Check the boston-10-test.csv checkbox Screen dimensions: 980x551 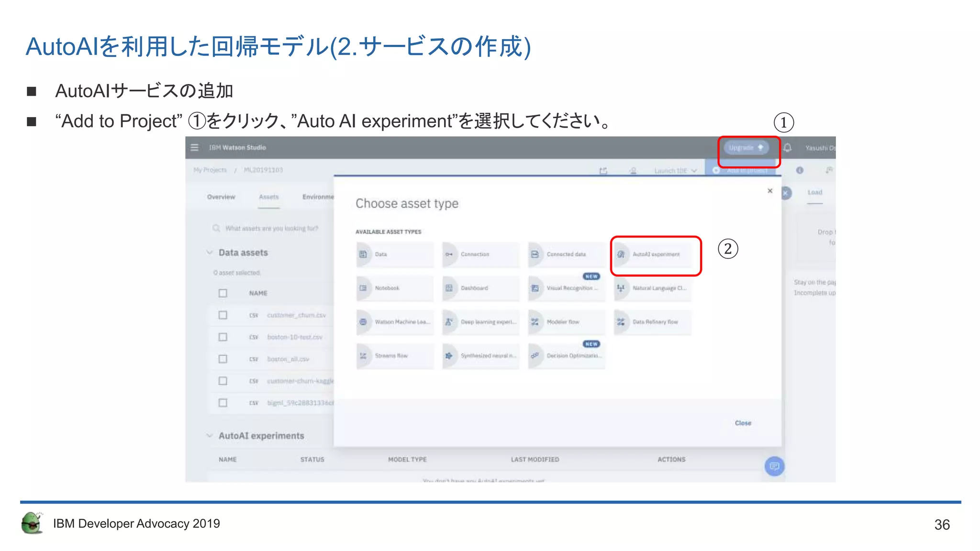point(223,337)
